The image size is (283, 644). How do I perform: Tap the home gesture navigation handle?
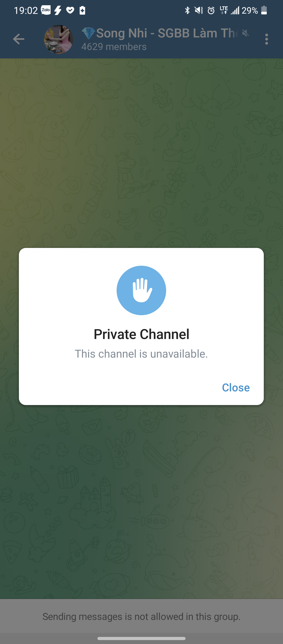click(x=141, y=638)
